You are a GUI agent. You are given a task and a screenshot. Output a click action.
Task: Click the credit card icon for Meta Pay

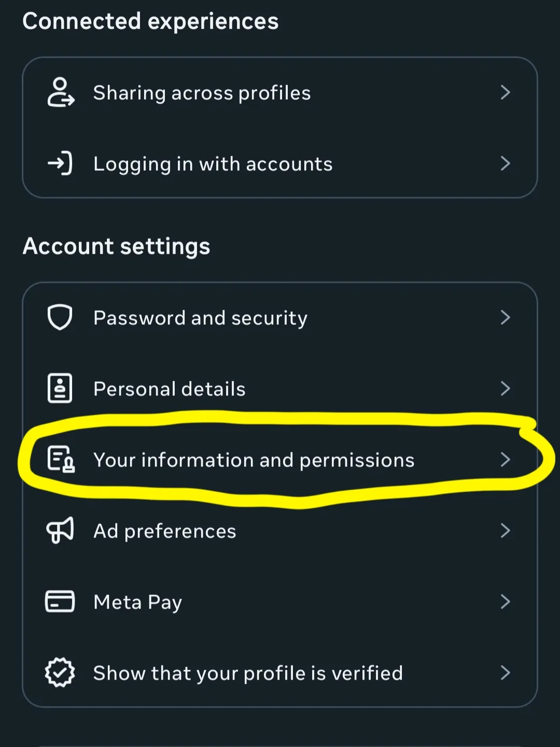(60, 601)
